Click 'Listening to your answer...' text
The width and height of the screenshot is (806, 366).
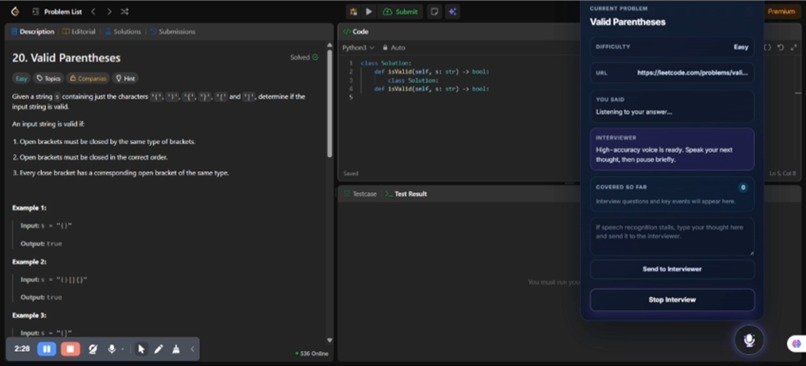[634, 112]
